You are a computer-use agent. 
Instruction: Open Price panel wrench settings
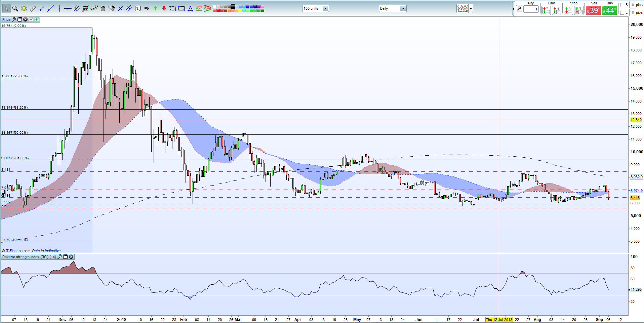(x=14, y=19)
